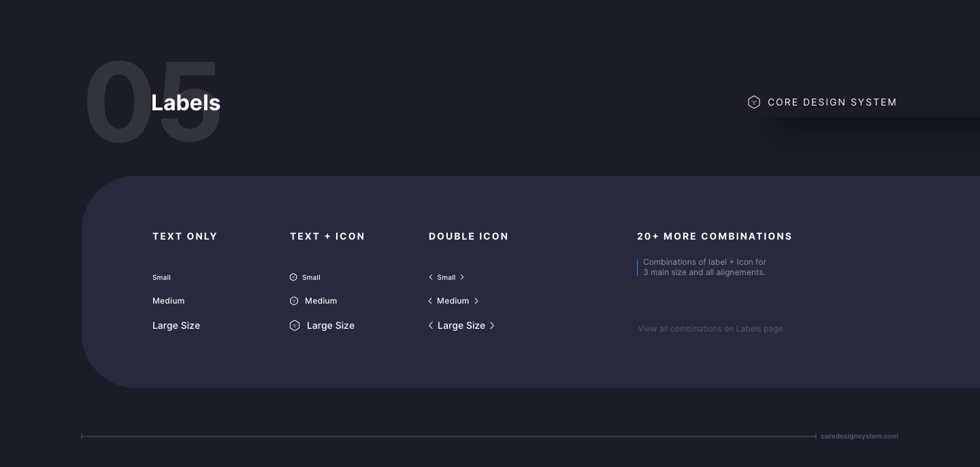
Task: Click the CORE DESIGN SYSTEM brand text
Action: click(832, 102)
